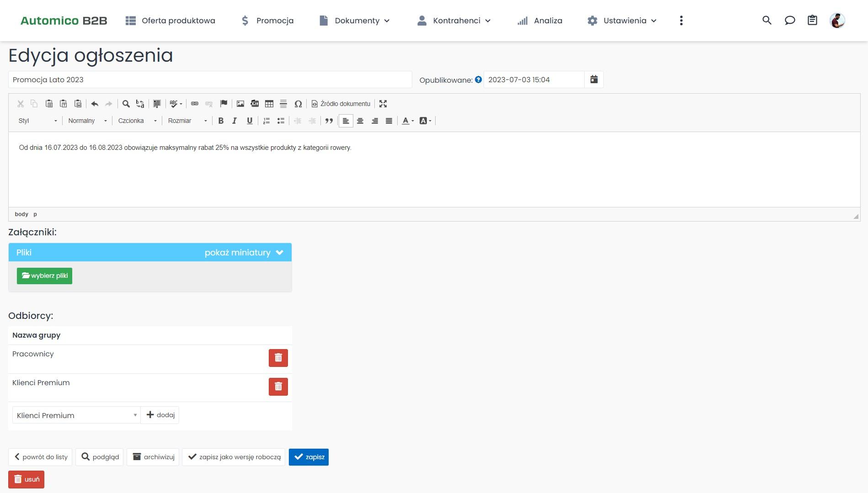This screenshot has height=493, width=868.
Task: Open the calendar date picker
Action: [x=594, y=80]
